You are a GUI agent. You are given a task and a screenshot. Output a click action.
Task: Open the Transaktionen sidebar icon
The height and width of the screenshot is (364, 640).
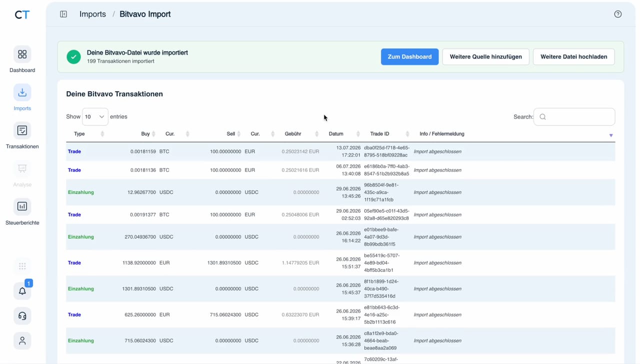[22, 130]
